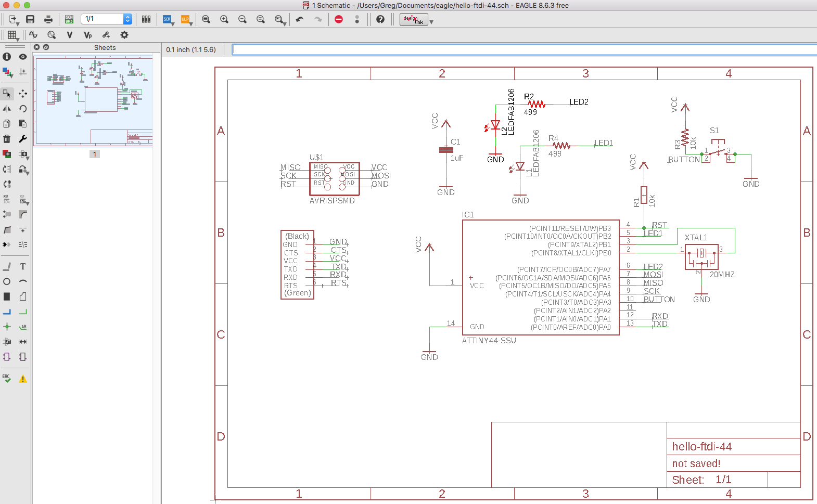Select the Paste tool
The image size is (817, 504).
click(x=22, y=124)
